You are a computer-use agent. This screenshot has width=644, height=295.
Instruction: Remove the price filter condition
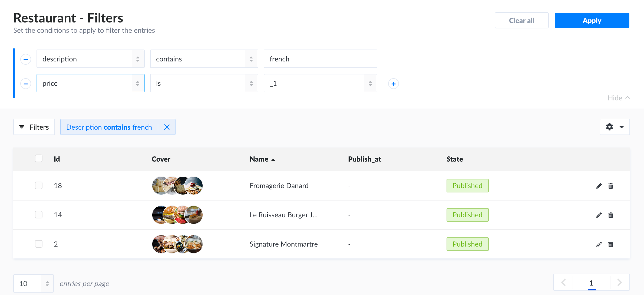[x=25, y=83]
